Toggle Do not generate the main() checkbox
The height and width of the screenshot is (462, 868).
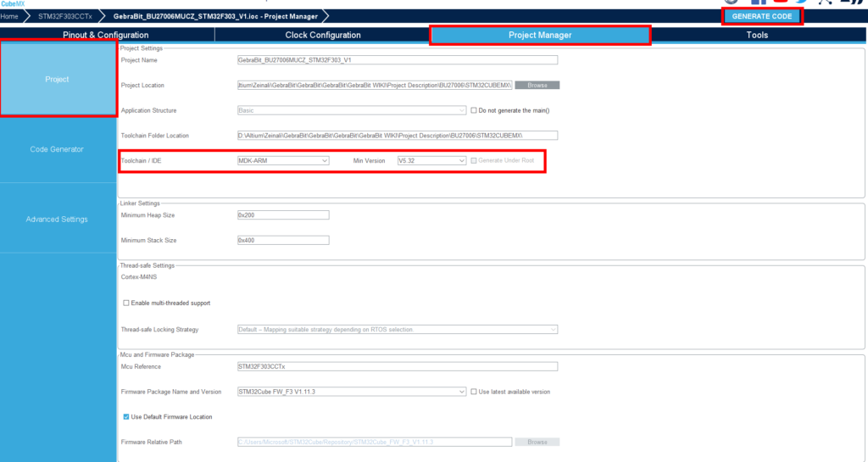tap(474, 111)
